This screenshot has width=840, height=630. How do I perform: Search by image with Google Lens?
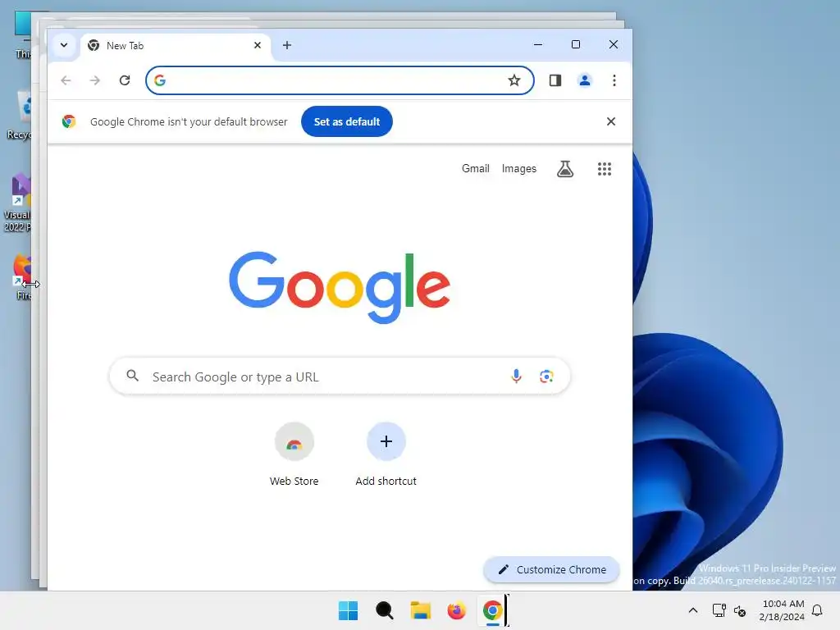pos(546,376)
